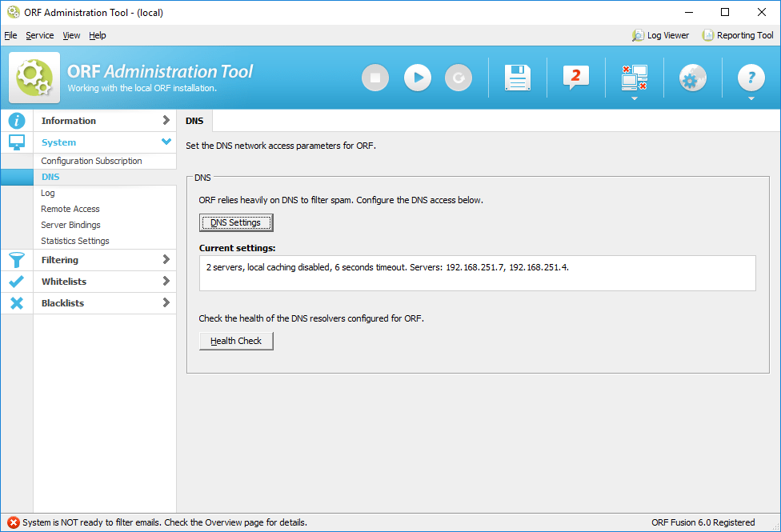Select the DNS tab
The height and width of the screenshot is (532, 781).
[194, 121]
